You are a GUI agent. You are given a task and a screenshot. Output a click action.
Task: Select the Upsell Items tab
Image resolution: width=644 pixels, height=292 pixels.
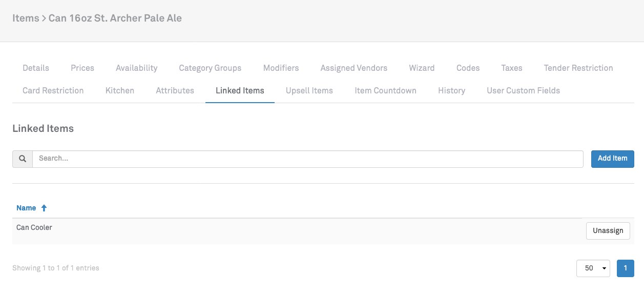point(309,90)
